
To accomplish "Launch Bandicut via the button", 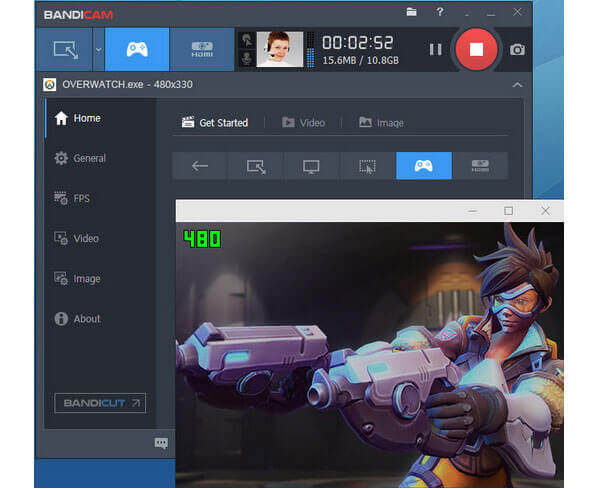I will click(x=100, y=403).
